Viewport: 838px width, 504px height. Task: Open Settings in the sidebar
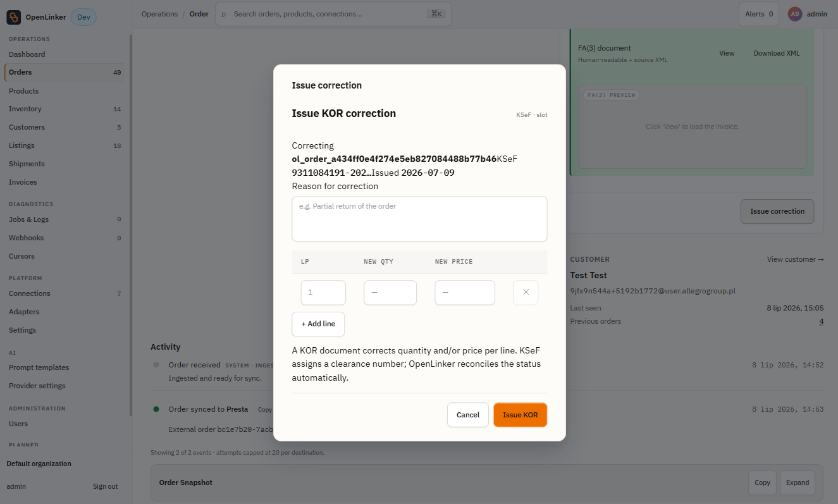tap(65, 330)
